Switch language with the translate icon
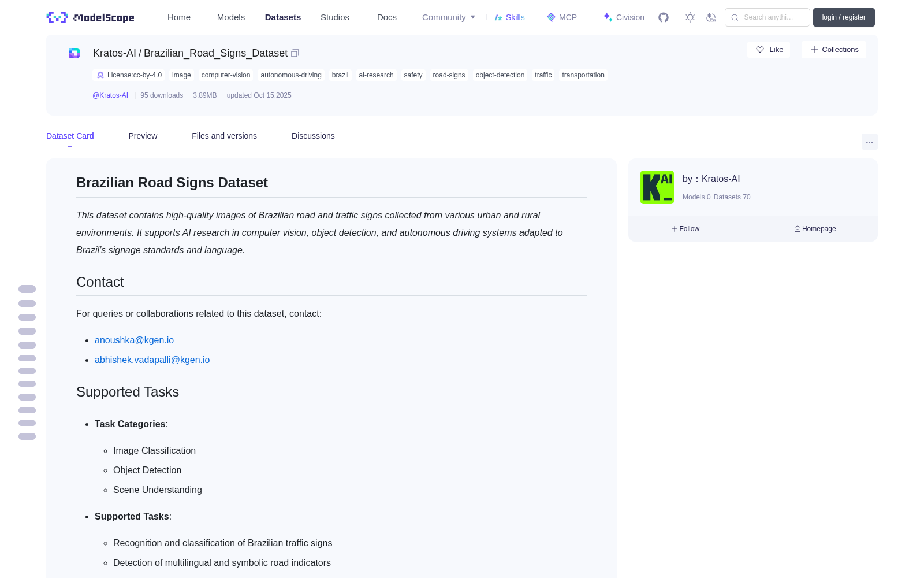The width and height of the screenshot is (924, 578). point(711,17)
